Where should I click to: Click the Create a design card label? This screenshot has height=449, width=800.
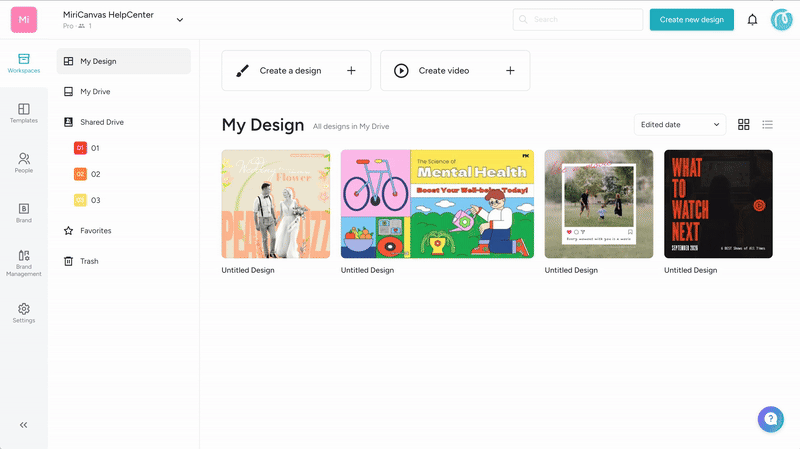coord(290,70)
